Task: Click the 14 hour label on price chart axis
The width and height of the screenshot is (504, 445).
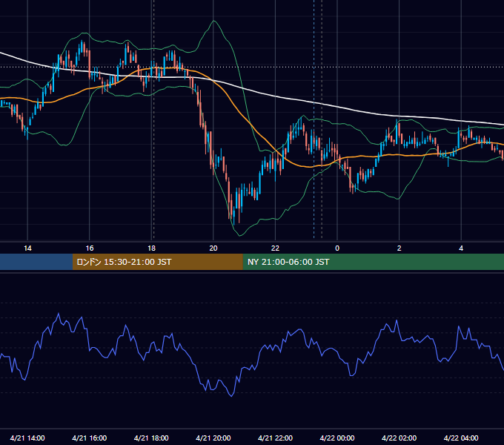Action: tap(27, 248)
